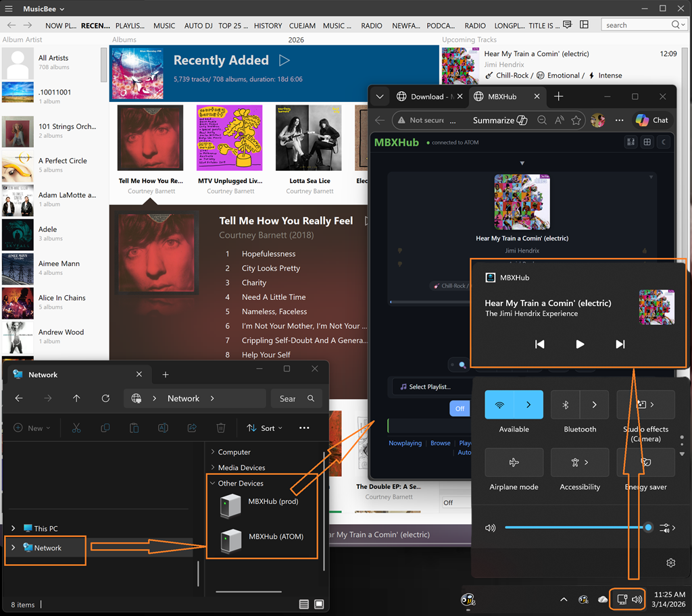Viewport: 692px width, 616px height.
Task: Expand the Media Devices group
Action: coord(213,467)
